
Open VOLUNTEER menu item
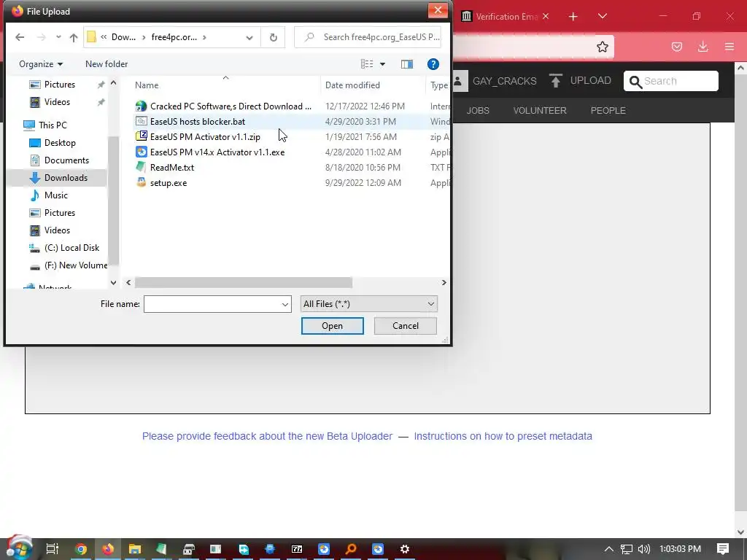[540, 111]
